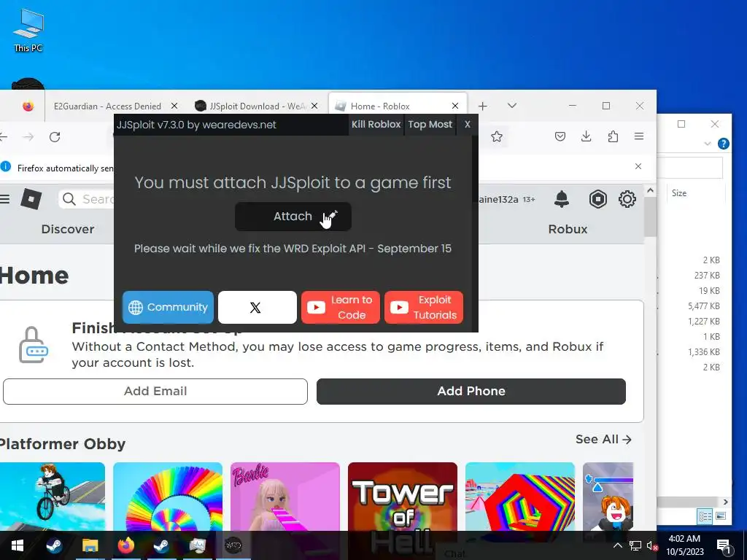The height and width of the screenshot is (560, 747).
Task: Click the 5,477 KB file size entry
Action: pyautogui.click(x=704, y=306)
